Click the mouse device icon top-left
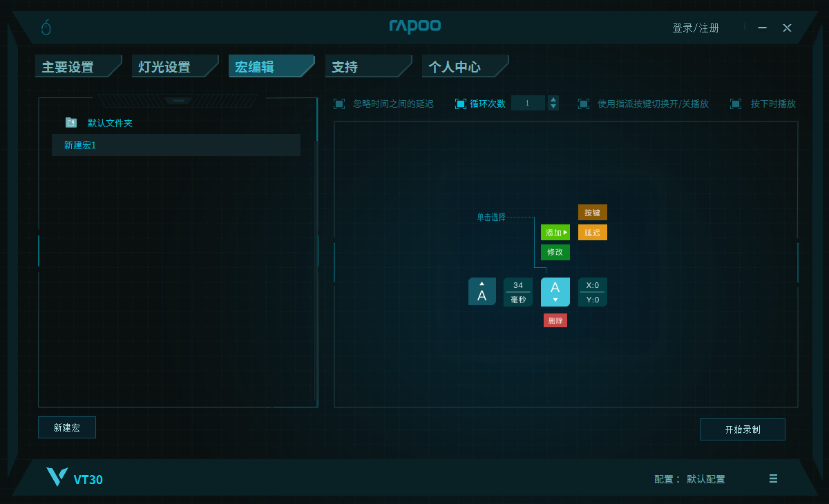The width and height of the screenshot is (829, 504). click(x=46, y=28)
